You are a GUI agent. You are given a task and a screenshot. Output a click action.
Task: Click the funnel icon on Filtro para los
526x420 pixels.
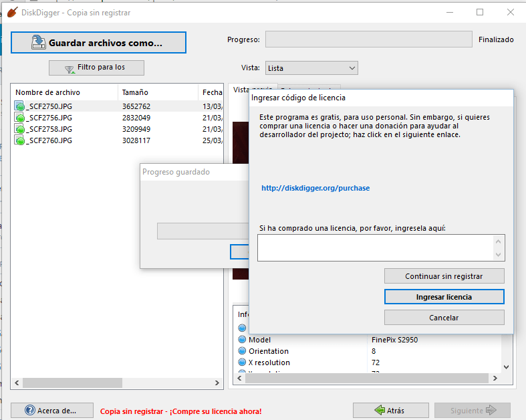[x=70, y=68]
